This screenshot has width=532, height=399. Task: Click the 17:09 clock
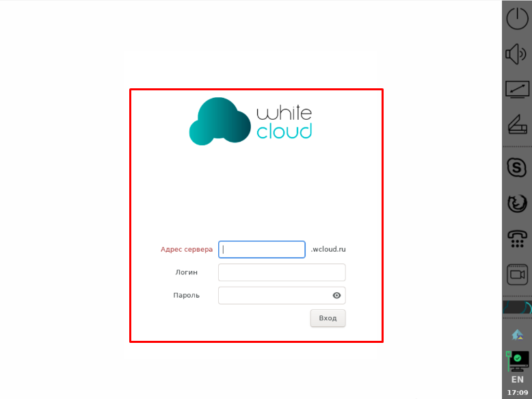coord(518,393)
